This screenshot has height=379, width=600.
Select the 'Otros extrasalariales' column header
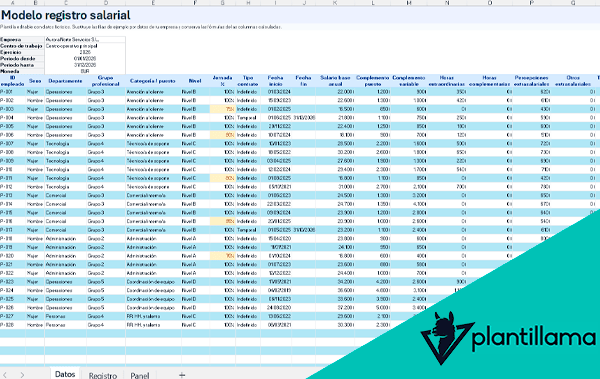573,81
